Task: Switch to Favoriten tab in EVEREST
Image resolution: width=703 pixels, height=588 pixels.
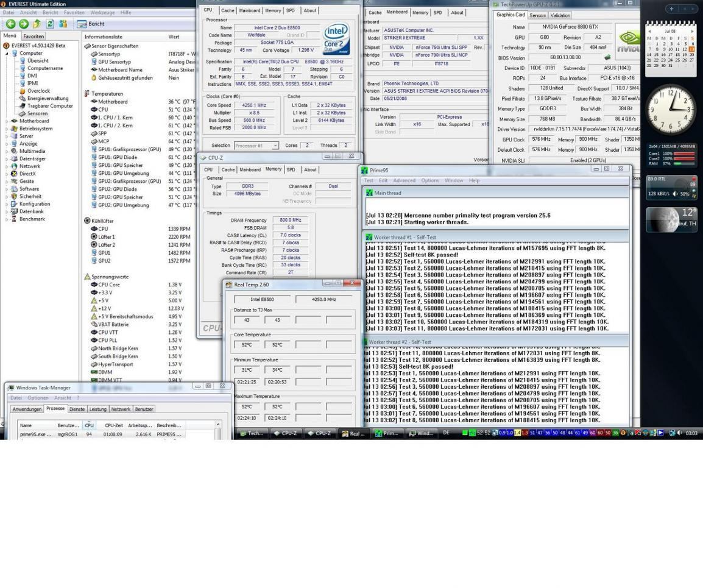Action: 34,37
